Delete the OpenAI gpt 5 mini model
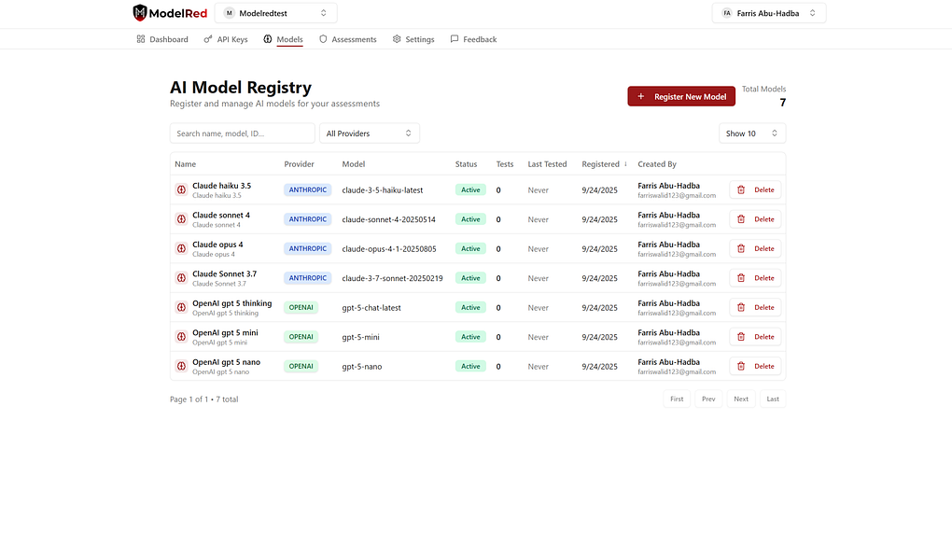Image resolution: width=952 pixels, height=560 pixels. [755, 337]
